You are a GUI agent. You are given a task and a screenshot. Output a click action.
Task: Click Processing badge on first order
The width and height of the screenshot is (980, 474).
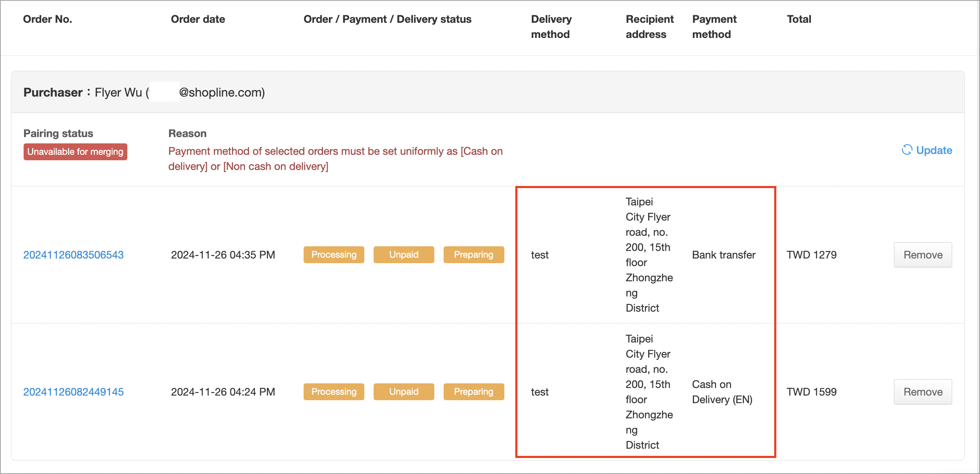[x=334, y=255]
